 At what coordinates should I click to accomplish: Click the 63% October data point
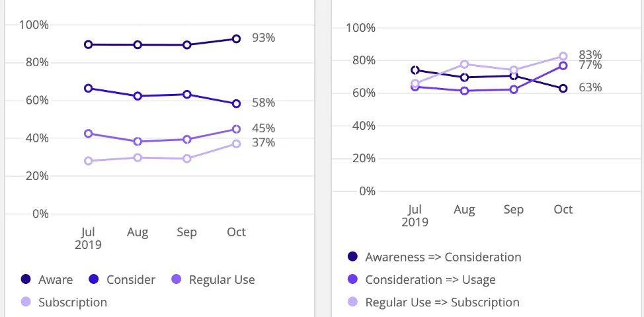pyautogui.click(x=563, y=88)
